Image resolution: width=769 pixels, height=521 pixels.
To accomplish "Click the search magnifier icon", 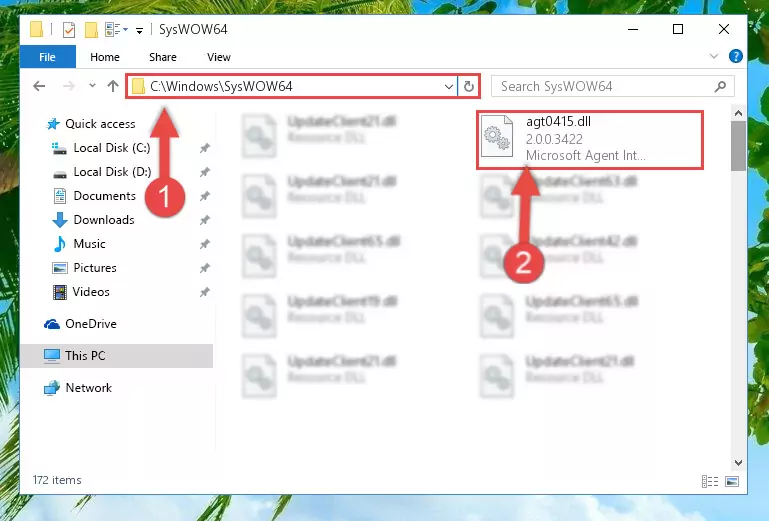I will pos(720,87).
